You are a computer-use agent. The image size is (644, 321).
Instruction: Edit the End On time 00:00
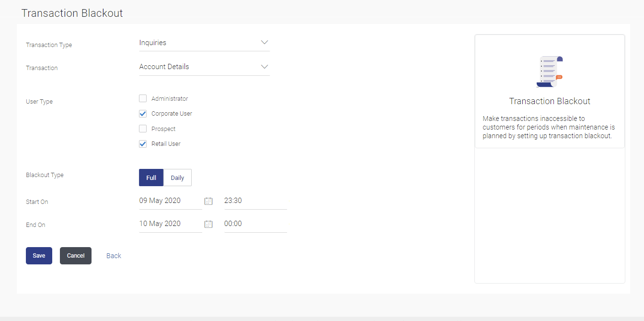255,224
